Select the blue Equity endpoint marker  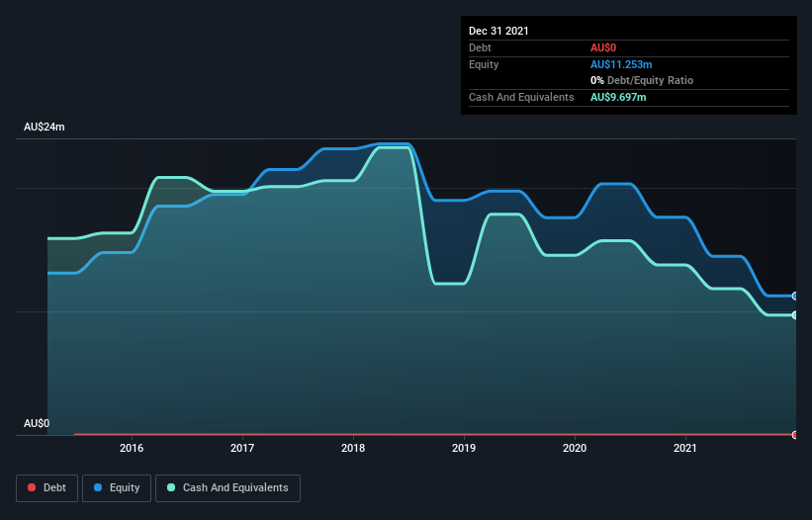pos(794,296)
